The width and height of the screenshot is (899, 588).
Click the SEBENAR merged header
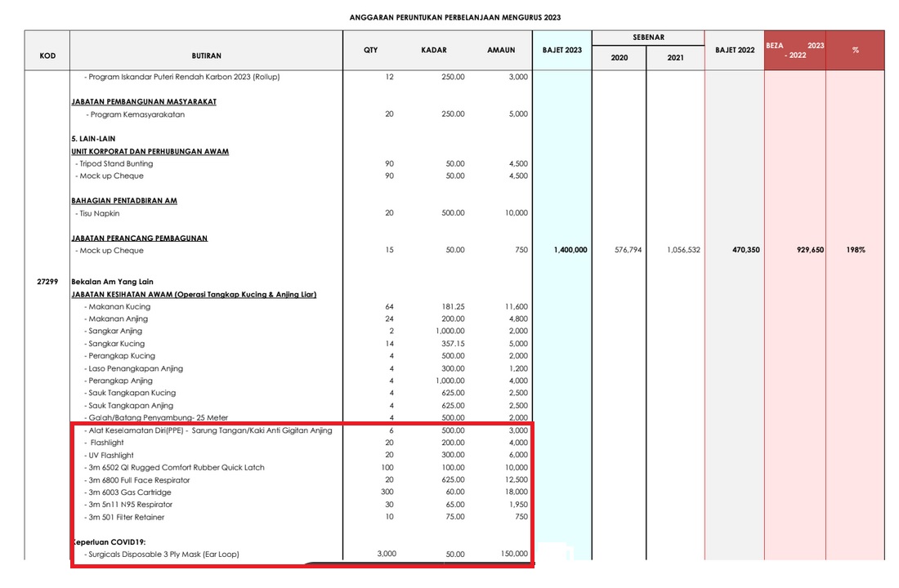pyautogui.click(x=648, y=38)
